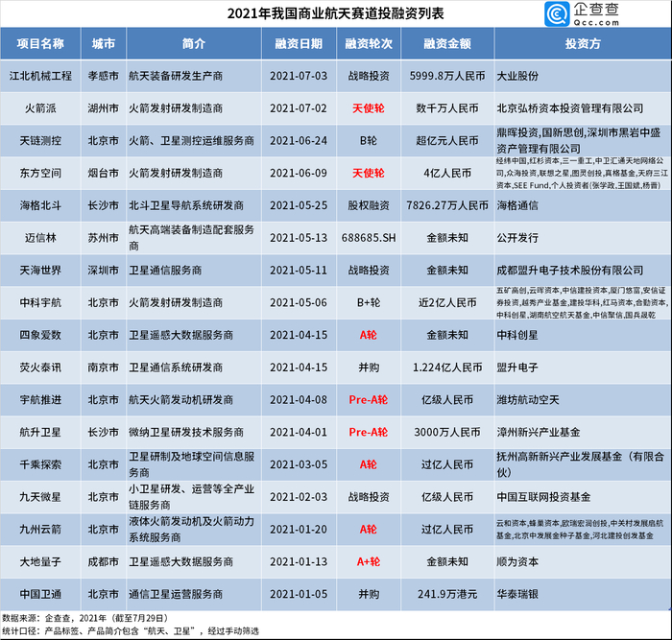
Task: Click the date 2021-01-05
Action: coord(299,594)
